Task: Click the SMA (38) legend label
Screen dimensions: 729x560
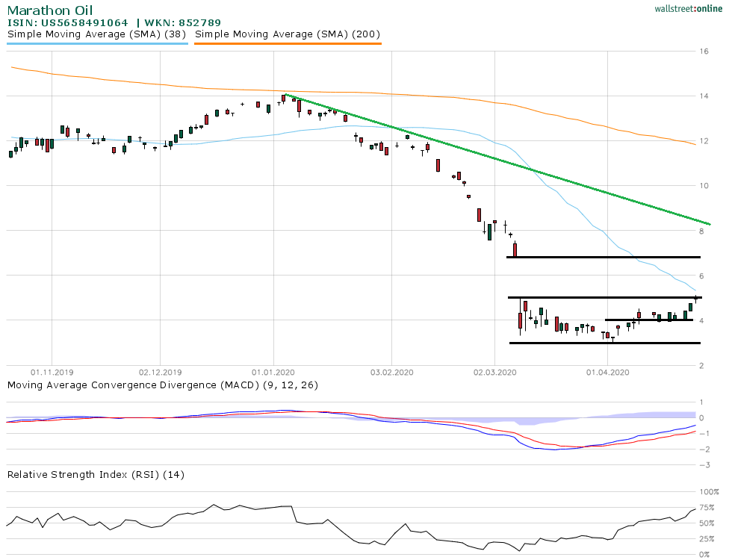Action: 97,34
